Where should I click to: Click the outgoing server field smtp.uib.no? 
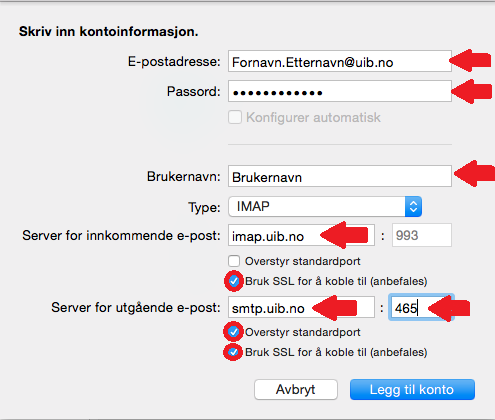click(301, 307)
